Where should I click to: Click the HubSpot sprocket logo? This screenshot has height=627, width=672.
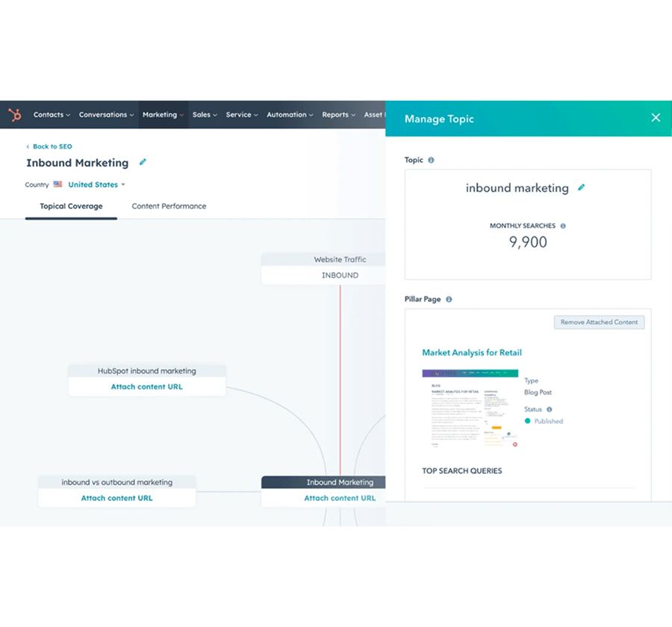[x=15, y=114]
